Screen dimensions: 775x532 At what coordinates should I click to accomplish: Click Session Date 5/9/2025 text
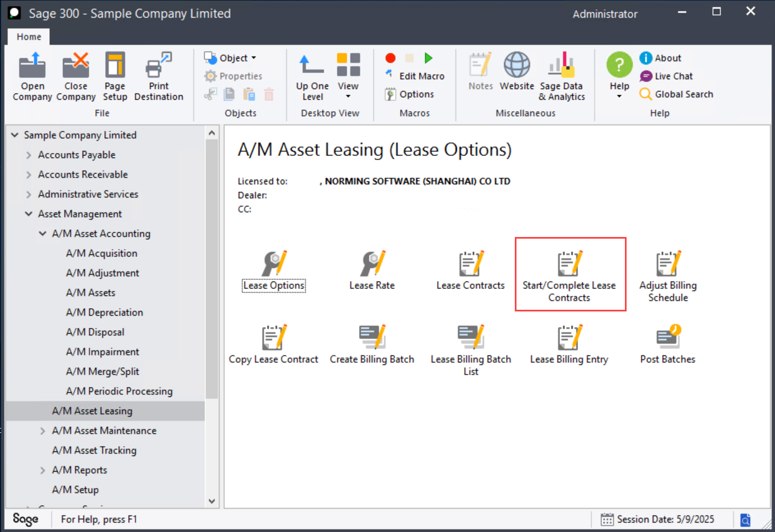click(665, 519)
